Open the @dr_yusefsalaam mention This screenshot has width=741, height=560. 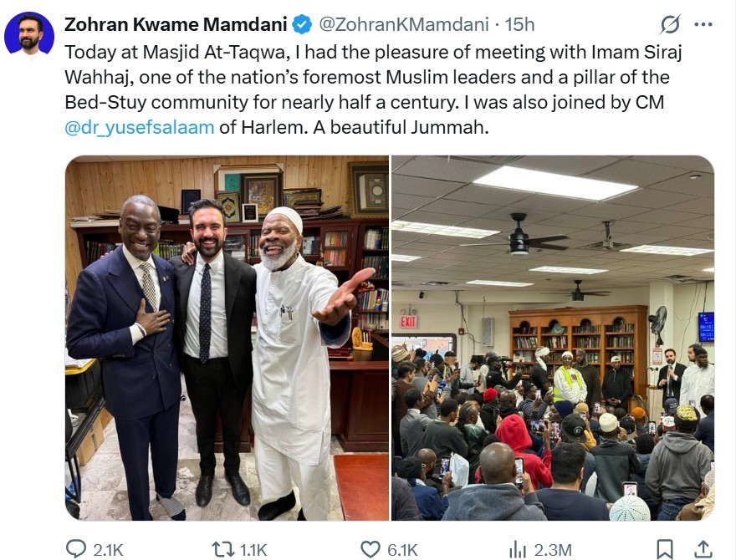[x=140, y=128]
